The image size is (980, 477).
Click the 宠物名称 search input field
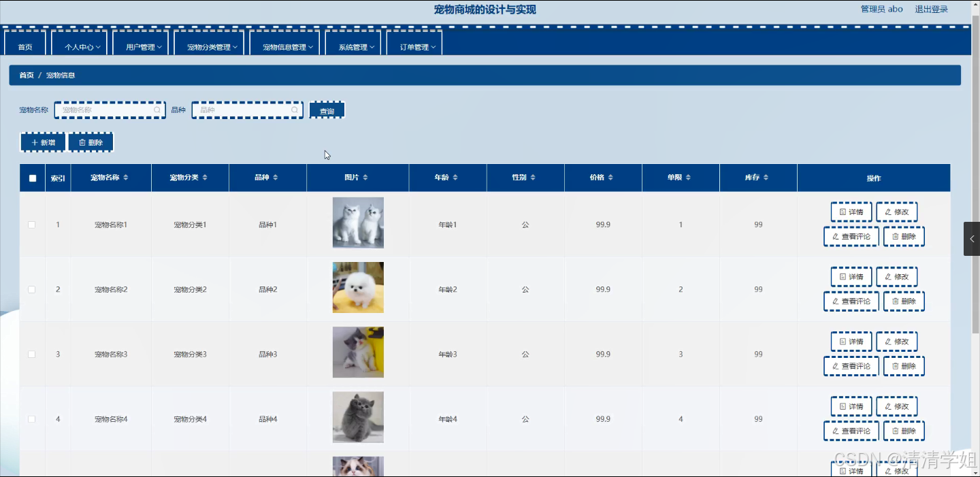(x=110, y=110)
